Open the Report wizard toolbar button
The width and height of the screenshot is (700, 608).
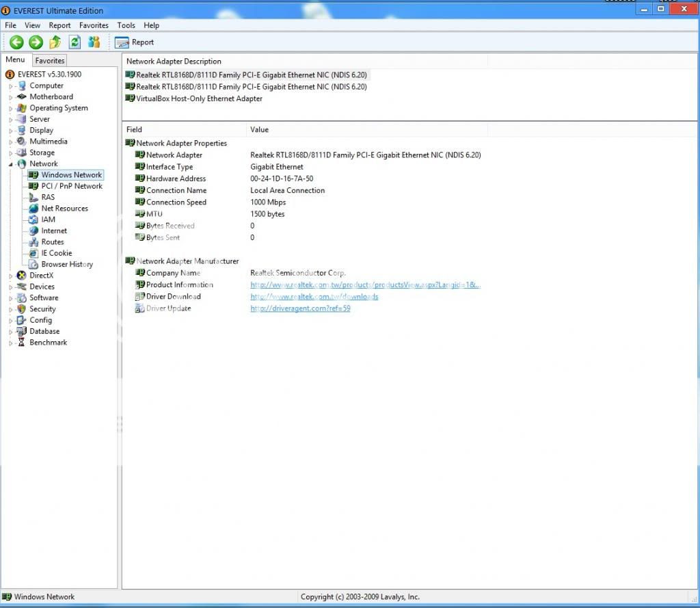tap(134, 42)
